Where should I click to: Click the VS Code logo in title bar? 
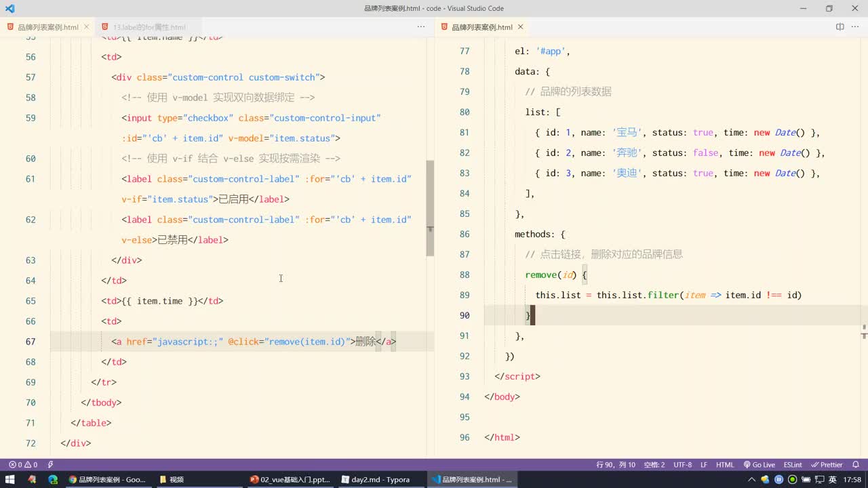(x=9, y=9)
